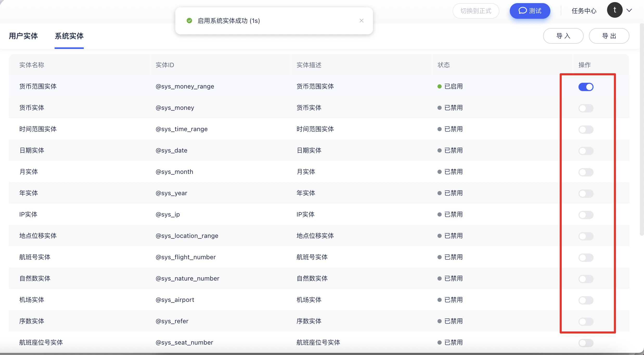The image size is (644, 355).
Task: Enable the 航班号实体 toggle
Action: [586, 258]
